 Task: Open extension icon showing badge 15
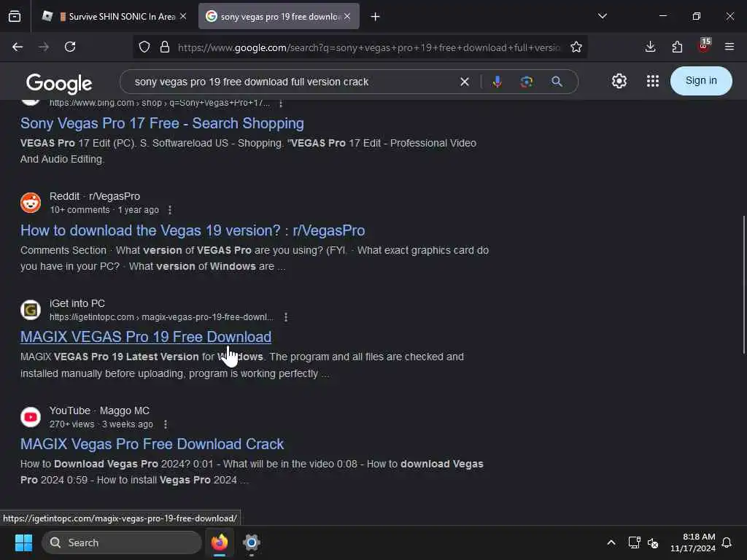pyautogui.click(x=704, y=46)
